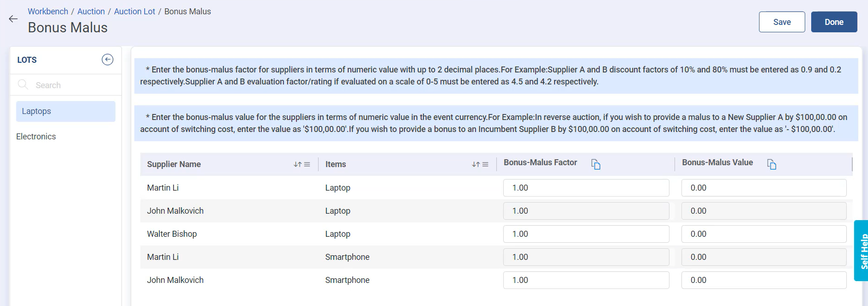
Task: Save the bonus malus changes
Action: 782,22
